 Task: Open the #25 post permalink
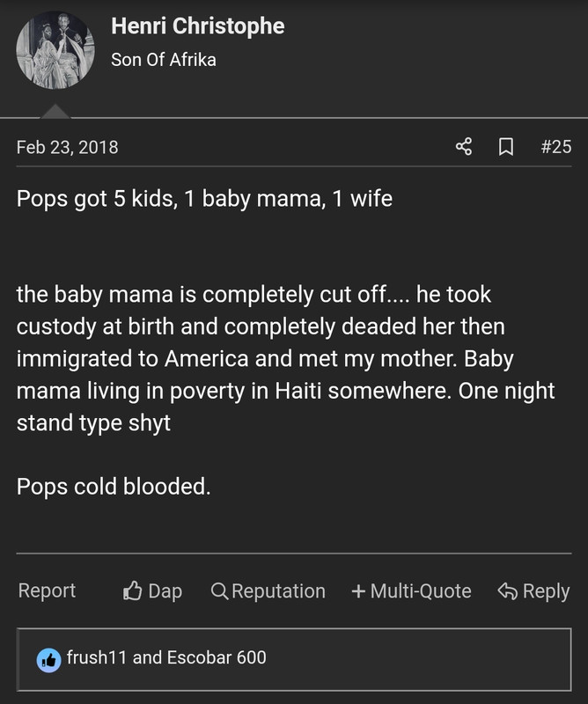click(x=555, y=147)
